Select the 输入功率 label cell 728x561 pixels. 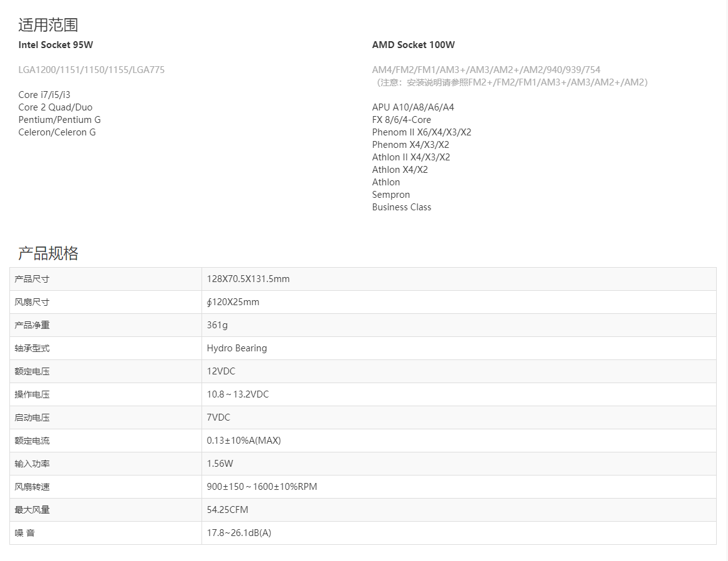pyautogui.click(x=106, y=464)
